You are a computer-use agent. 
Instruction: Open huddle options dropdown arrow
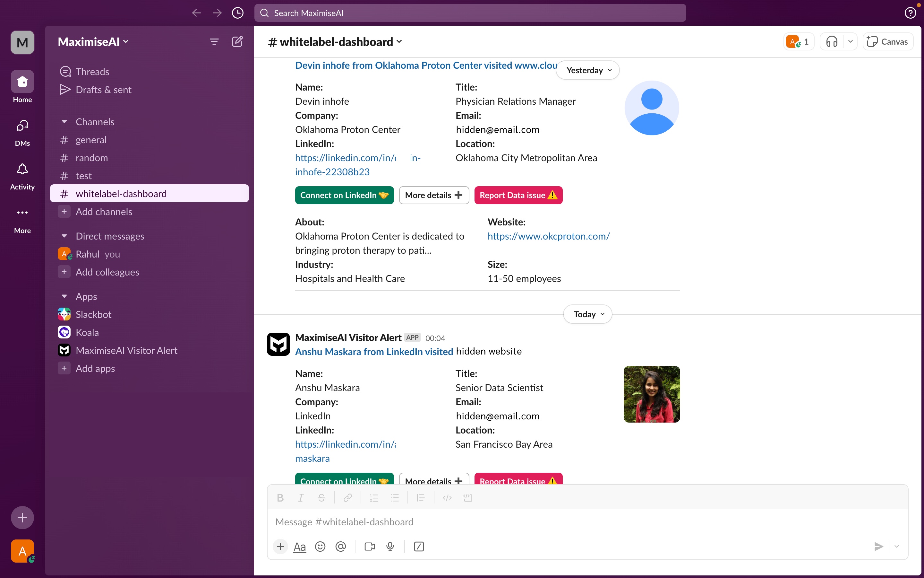[x=850, y=42]
